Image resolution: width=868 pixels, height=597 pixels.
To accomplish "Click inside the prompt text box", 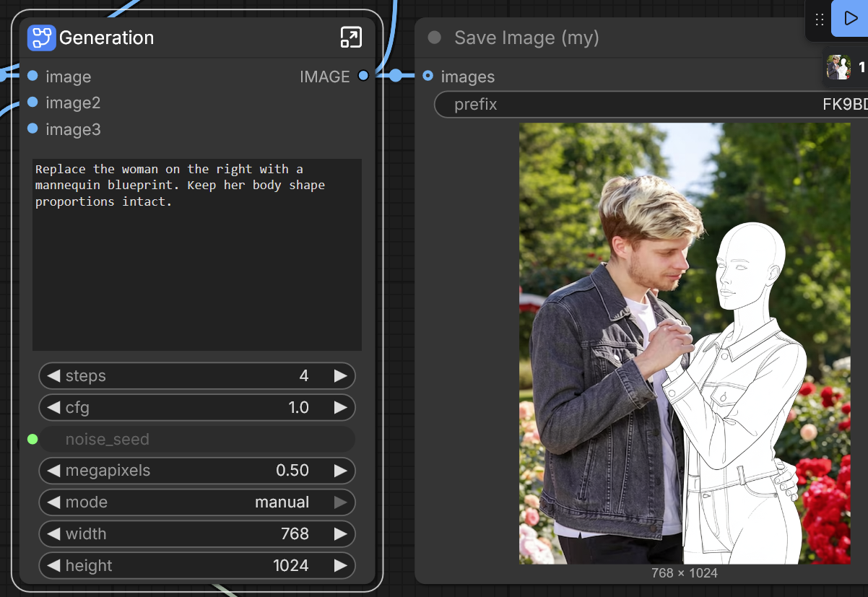I will coord(197,255).
